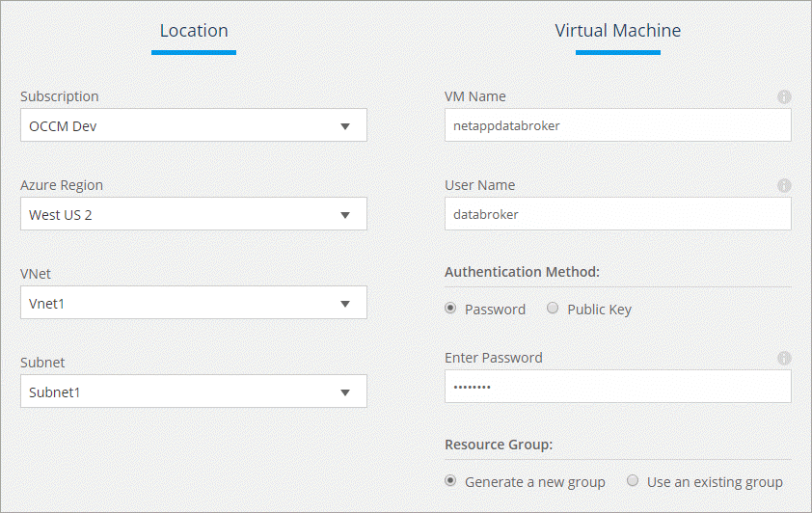Focus the Enter Password field
812x513 pixels.
tap(617, 387)
